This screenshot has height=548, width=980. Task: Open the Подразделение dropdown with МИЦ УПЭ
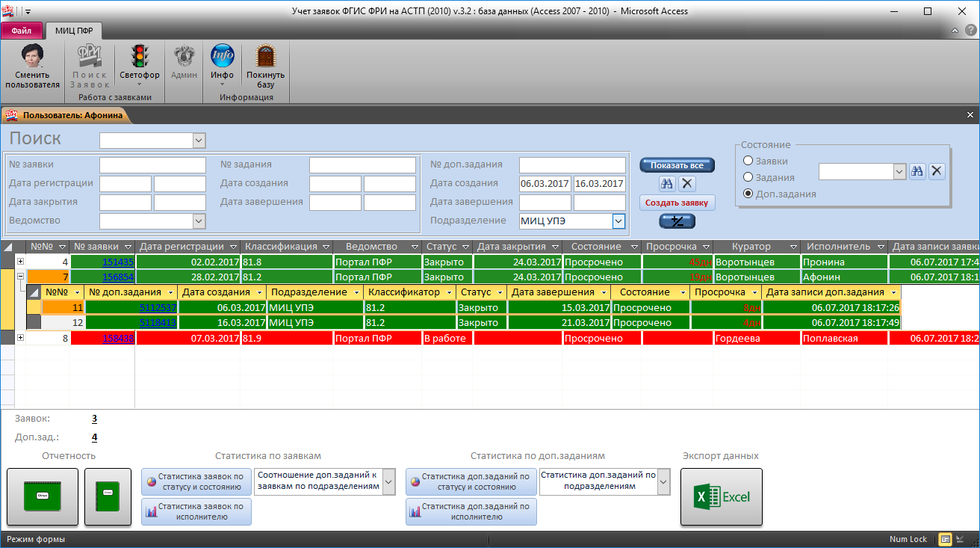tap(618, 221)
